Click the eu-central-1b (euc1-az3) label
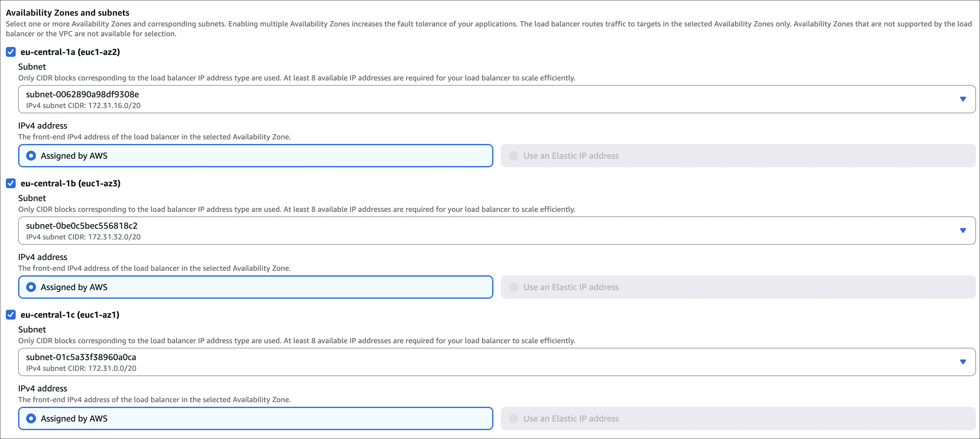This screenshot has width=980, height=439. (70, 184)
